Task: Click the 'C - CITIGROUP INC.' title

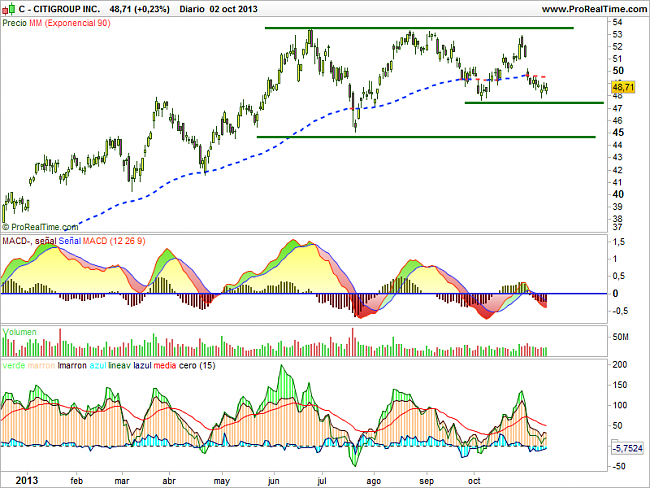Action: coord(59,9)
